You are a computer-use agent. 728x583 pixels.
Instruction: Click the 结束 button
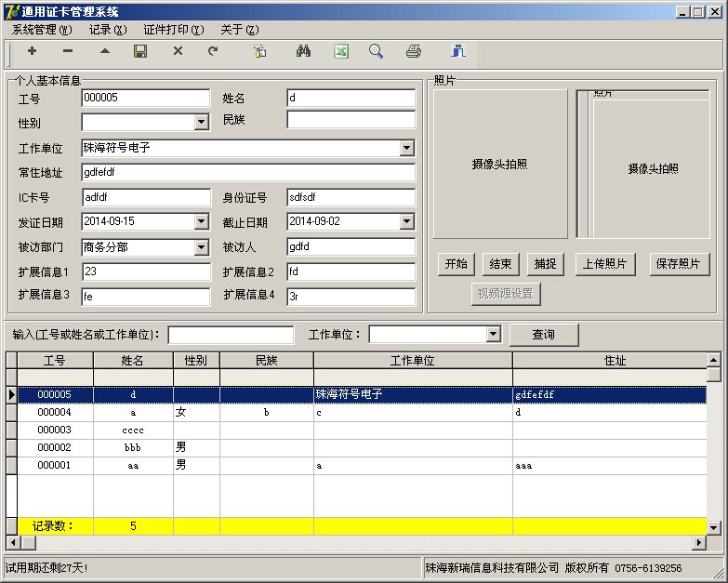(x=500, y=264)
